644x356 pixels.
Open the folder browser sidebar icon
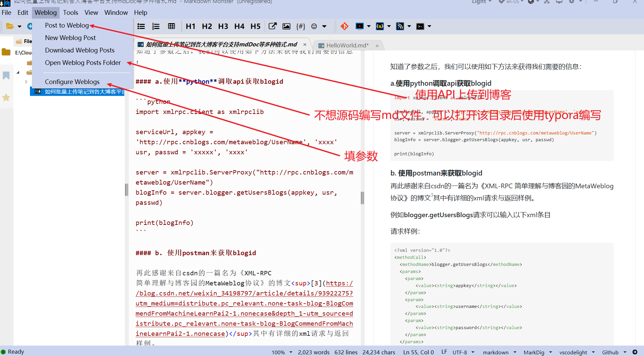click(x=6, y=52)
